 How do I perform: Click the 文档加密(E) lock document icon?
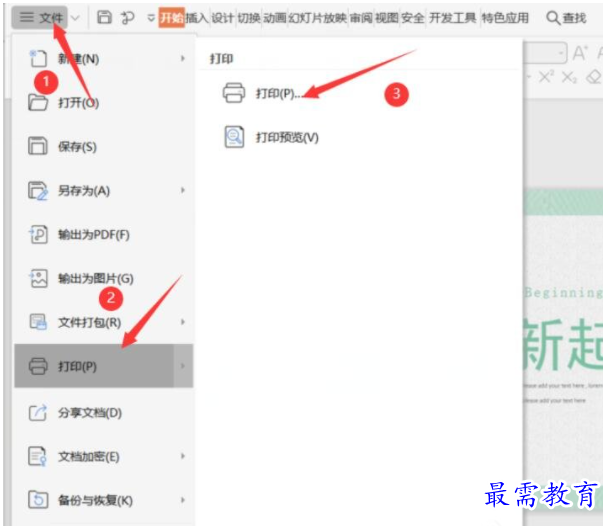click(x=37, y=456)
